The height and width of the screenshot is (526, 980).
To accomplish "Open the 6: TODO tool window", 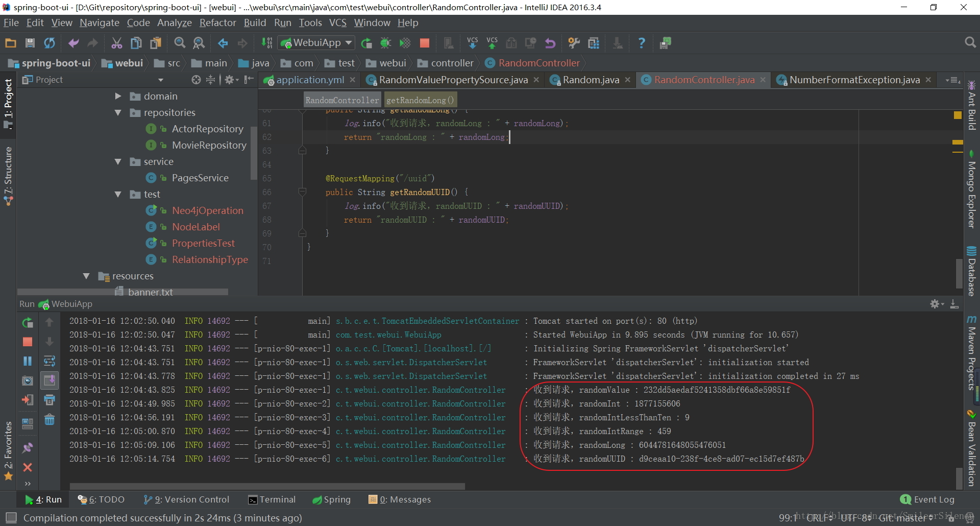I will 101,499.
